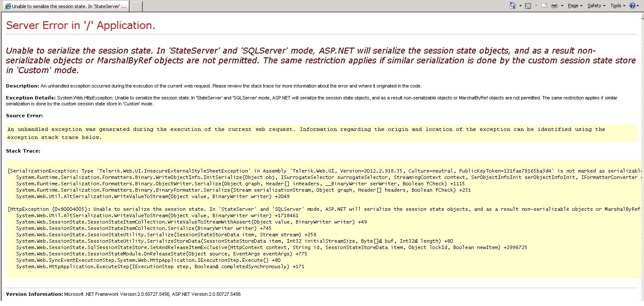
Task: Click the 'Server Error in '/' Application.' heading
Action: [81, 25]
